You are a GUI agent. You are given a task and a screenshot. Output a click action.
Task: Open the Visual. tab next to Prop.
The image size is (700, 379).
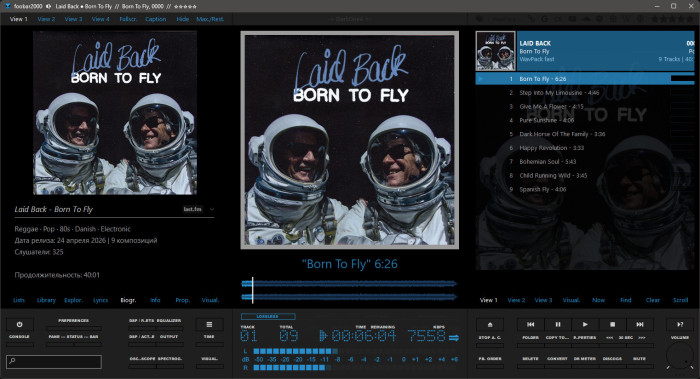click(x=210, y=300)
